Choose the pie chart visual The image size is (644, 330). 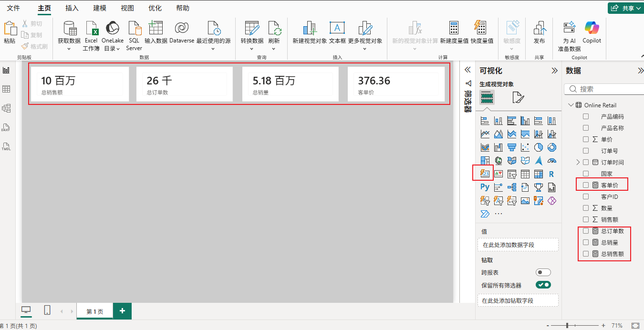[x=539, y=147]
